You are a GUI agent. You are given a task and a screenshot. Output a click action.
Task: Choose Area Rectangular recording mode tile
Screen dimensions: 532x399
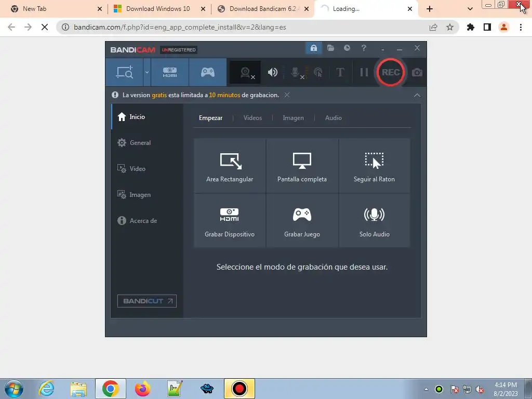click(x=230, y=166)
